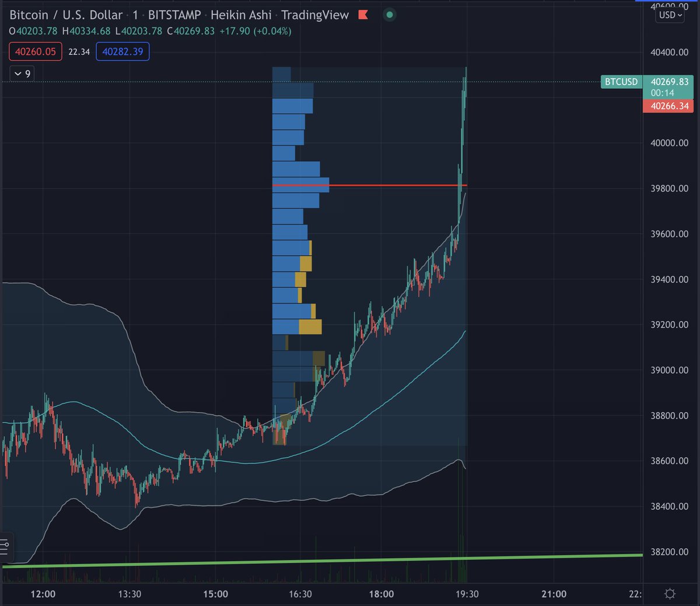Click the Bitcoin / U.S. Dollar symbol title
Viewport: 700px width, 606px height.
tap(66, 15)
